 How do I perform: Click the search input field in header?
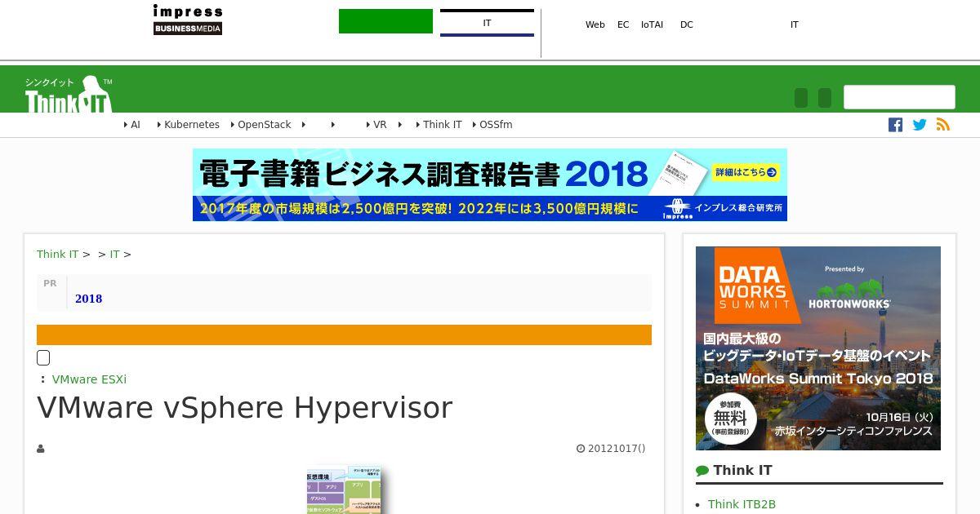899,97
